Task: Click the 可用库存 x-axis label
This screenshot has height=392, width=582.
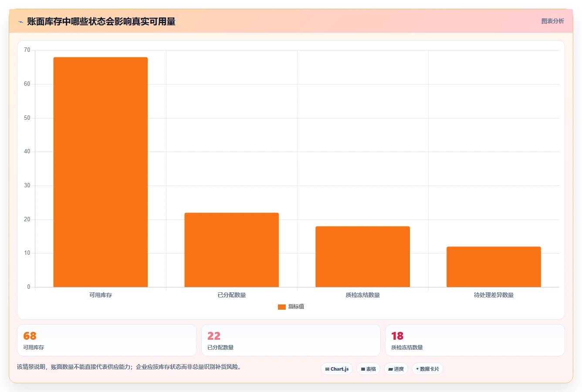Action: [101, 295]
